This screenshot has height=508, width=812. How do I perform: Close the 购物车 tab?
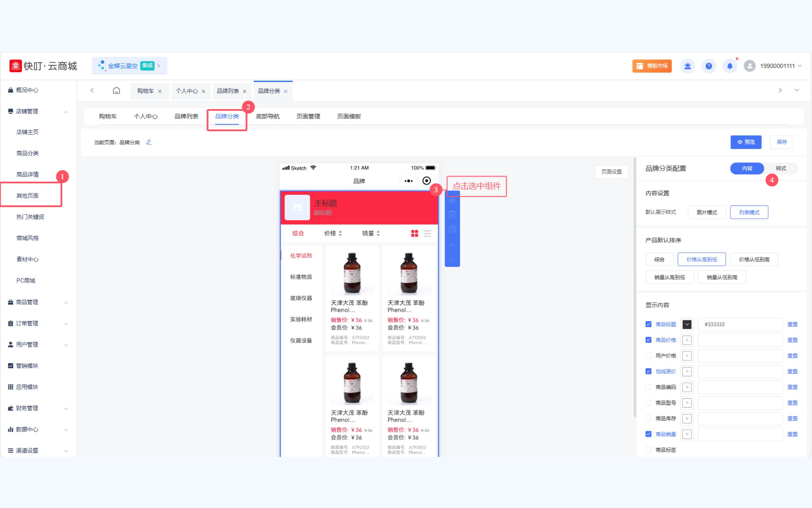click(160, 91)
